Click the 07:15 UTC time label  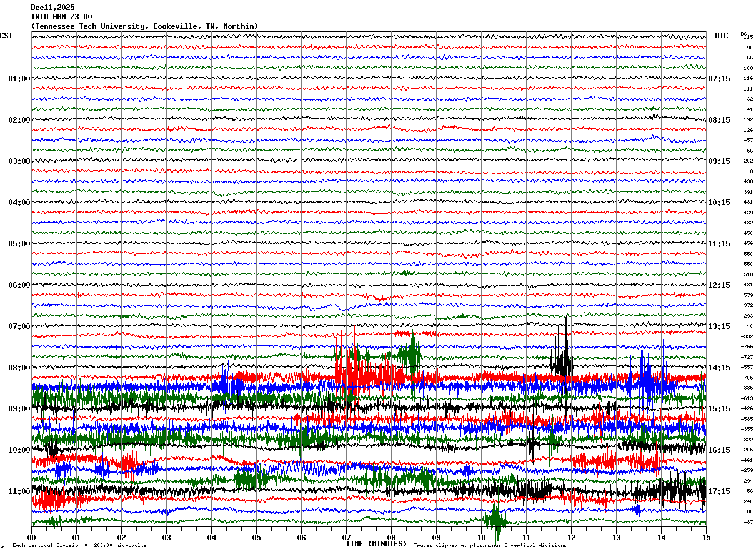pyautogui.click(x=719, y=79)
